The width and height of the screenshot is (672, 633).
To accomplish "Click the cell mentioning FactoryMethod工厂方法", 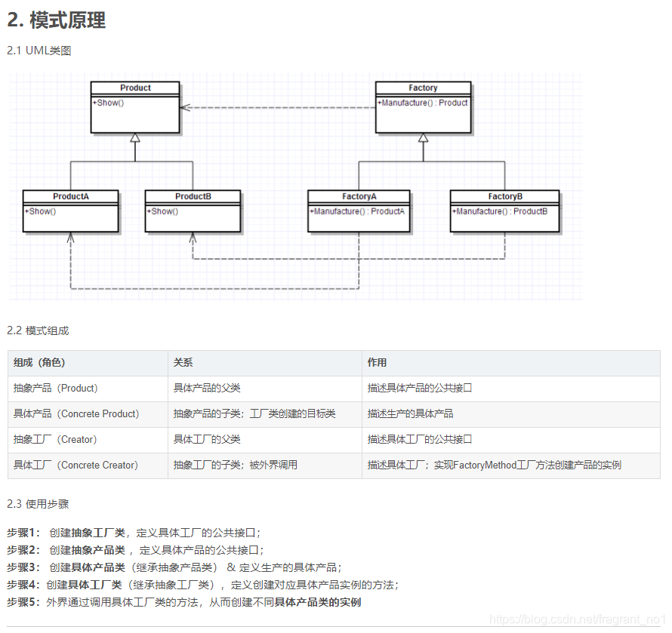I will point(511,466).
